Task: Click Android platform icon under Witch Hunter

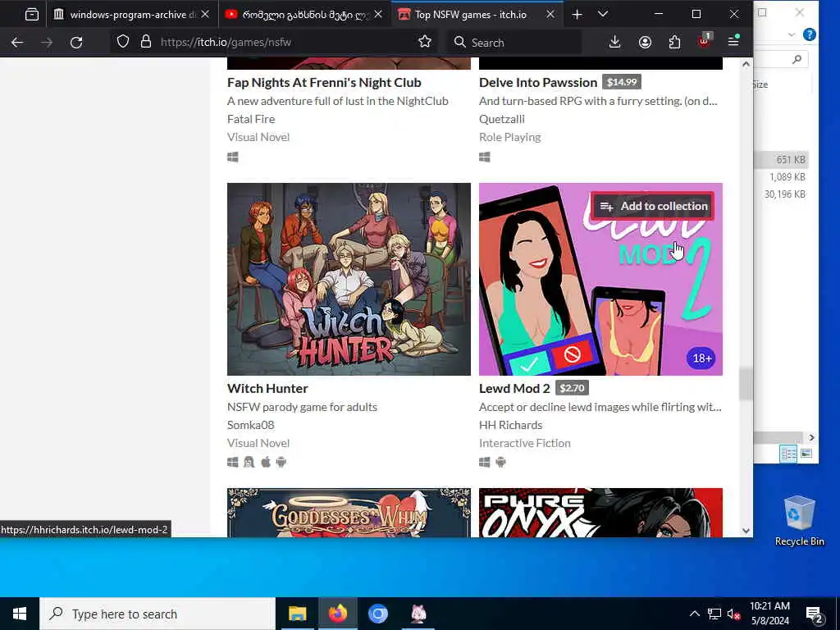Action: [281, 463]
